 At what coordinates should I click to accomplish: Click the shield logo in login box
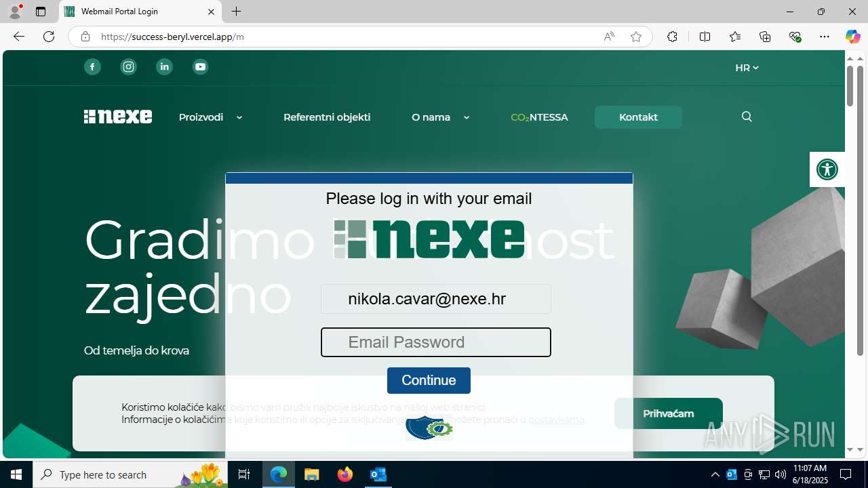[429, 428]
